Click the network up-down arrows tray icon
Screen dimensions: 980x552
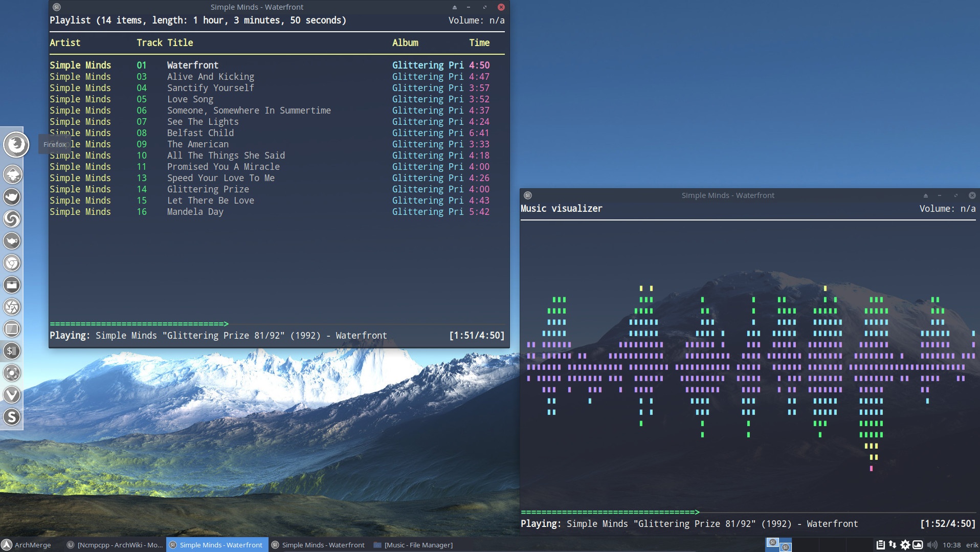point(893,545)
